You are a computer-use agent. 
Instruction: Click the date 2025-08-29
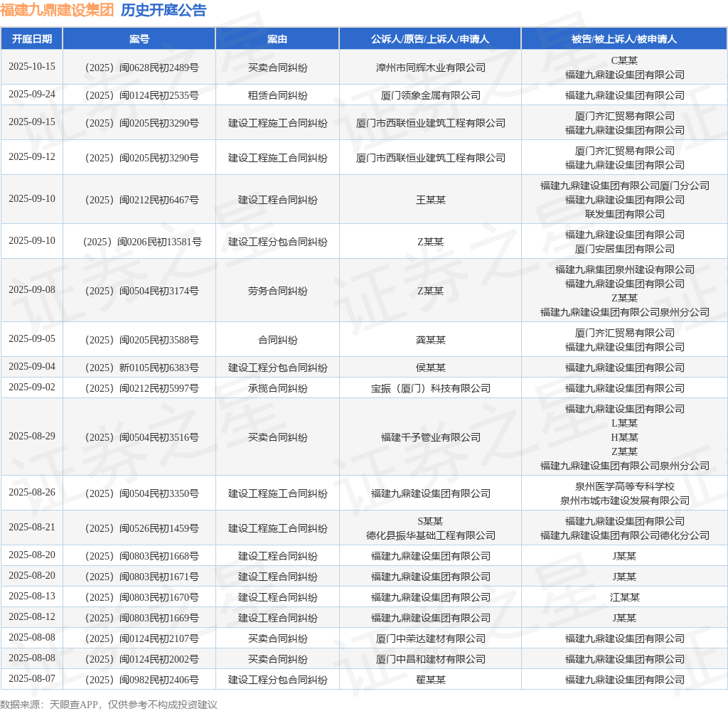tap(31, 437)
